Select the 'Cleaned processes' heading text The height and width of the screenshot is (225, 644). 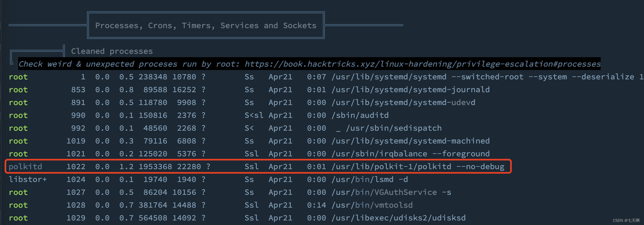[x=112, y=51]
